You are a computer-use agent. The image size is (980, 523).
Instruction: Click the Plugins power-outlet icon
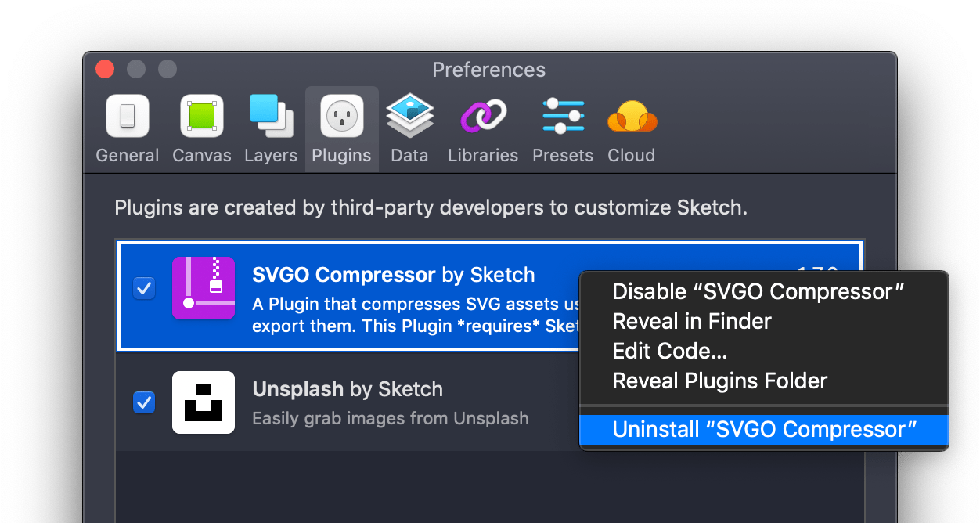pyautogui.click(x=341, y=116)
